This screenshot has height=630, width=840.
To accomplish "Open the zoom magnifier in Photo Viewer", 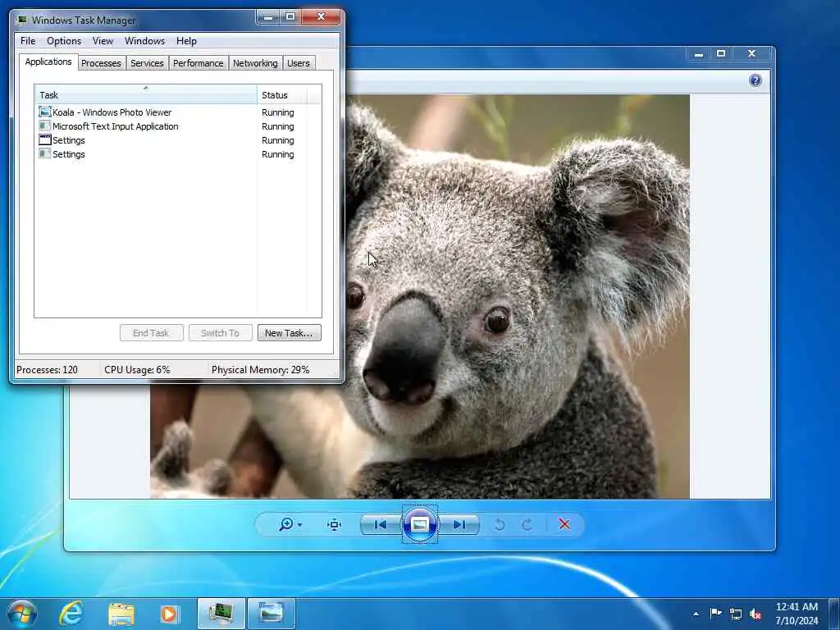I will click(286, 524).
